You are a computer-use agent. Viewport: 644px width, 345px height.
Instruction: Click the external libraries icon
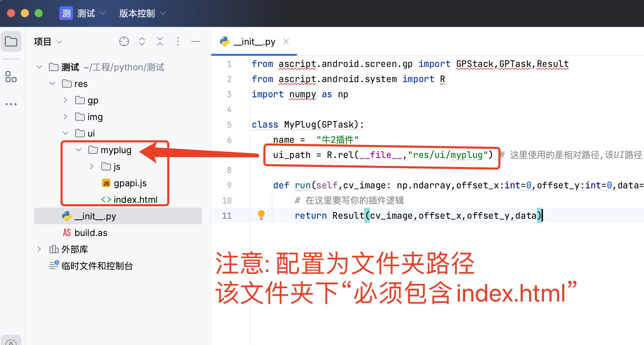(54, 249)
